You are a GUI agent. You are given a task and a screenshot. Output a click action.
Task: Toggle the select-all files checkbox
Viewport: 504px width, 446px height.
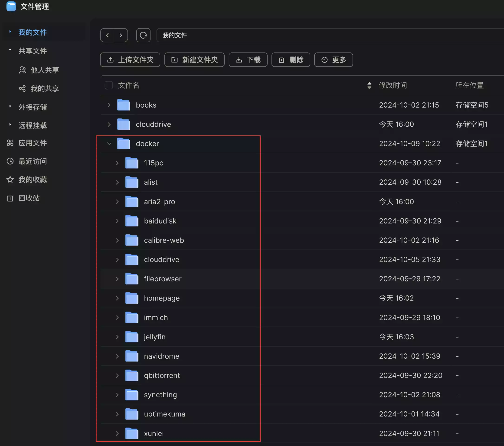point(109,85)
